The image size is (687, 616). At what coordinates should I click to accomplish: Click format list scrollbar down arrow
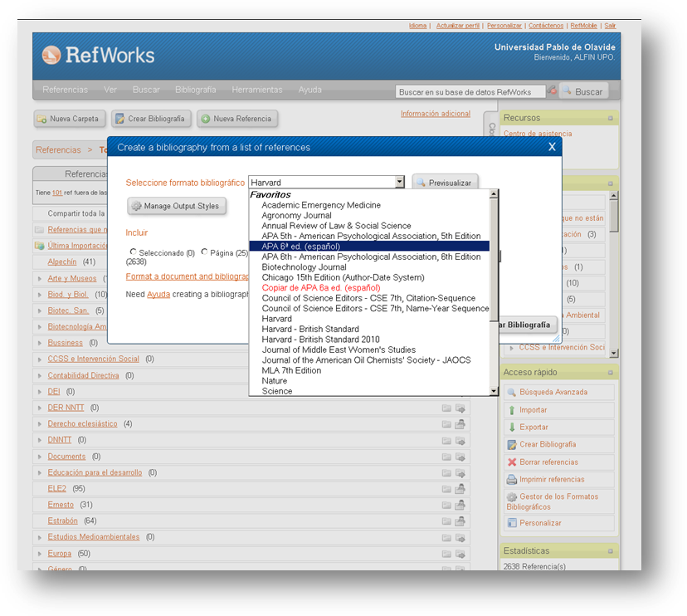pos(494,391)
